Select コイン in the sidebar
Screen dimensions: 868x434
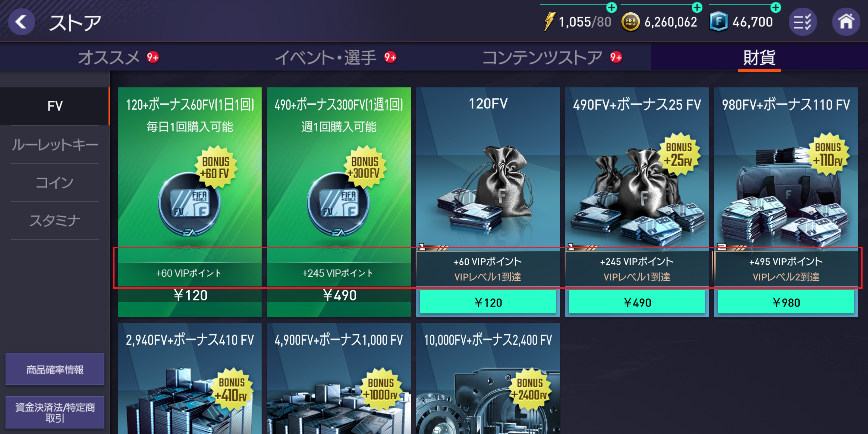pyautogui.click(x=55, y=183)
